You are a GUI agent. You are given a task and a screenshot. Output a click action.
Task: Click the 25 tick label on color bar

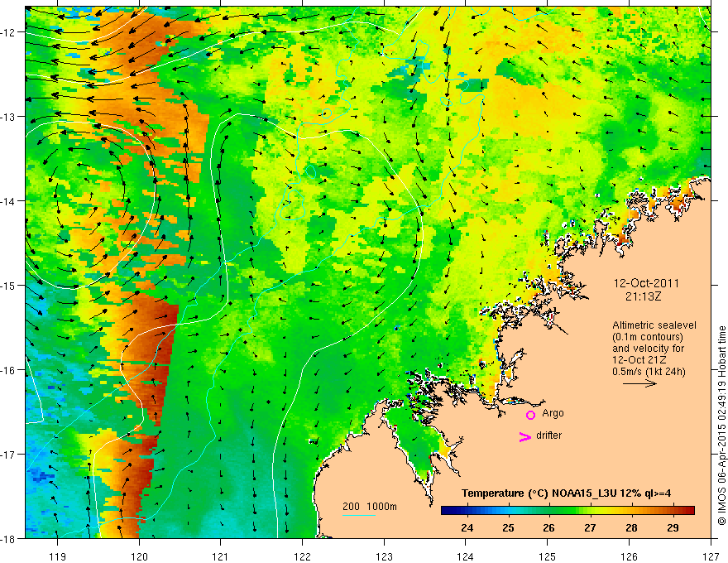pyautogui.click(x=509, y=527)
